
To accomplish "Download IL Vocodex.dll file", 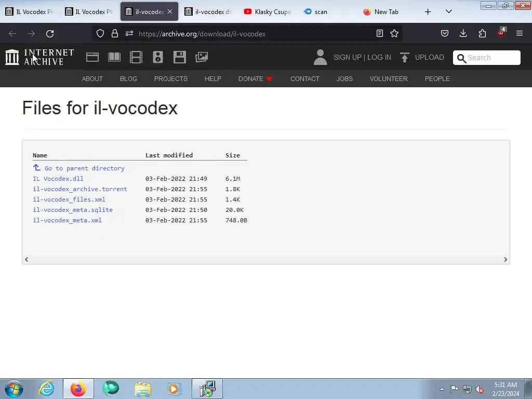I will click(58, 179).
